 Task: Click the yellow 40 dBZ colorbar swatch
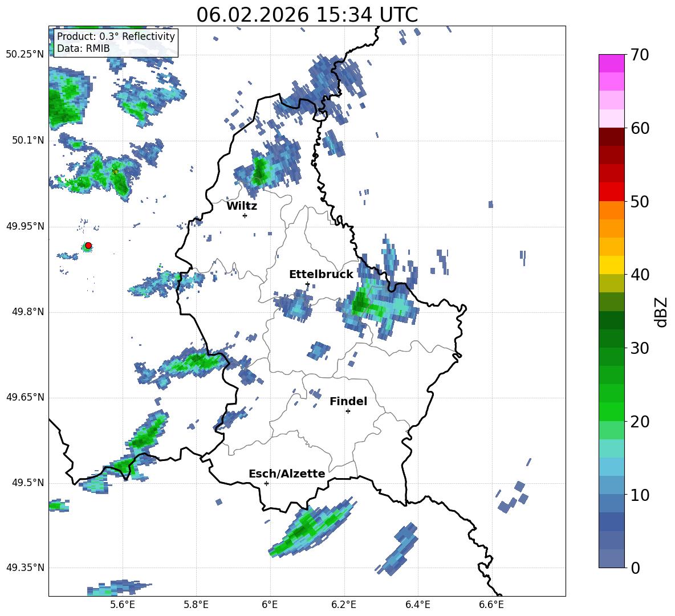611,265
